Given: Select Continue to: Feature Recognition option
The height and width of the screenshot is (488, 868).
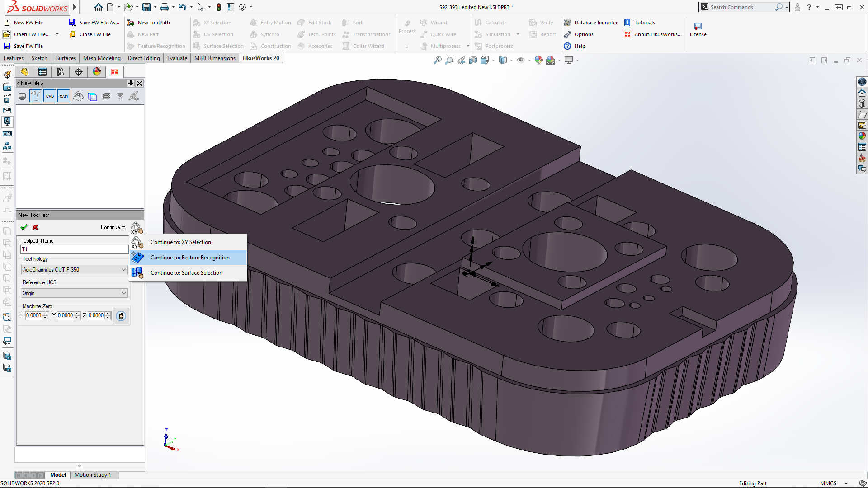Looking at the screenshot, I should tap(189, 258).
